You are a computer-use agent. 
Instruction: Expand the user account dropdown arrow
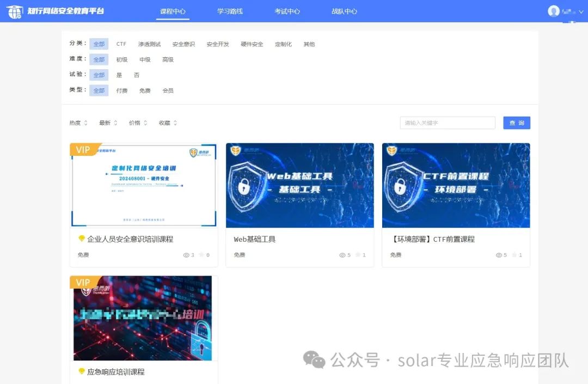(581, 11)
